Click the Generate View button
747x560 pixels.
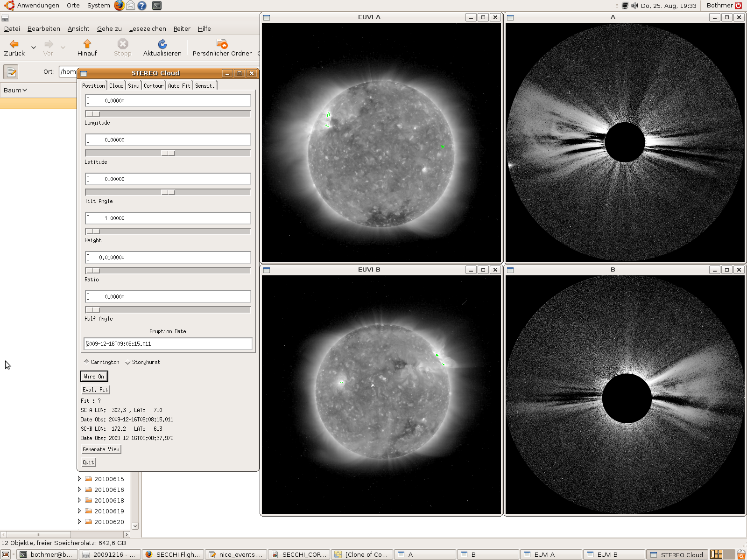101,449
